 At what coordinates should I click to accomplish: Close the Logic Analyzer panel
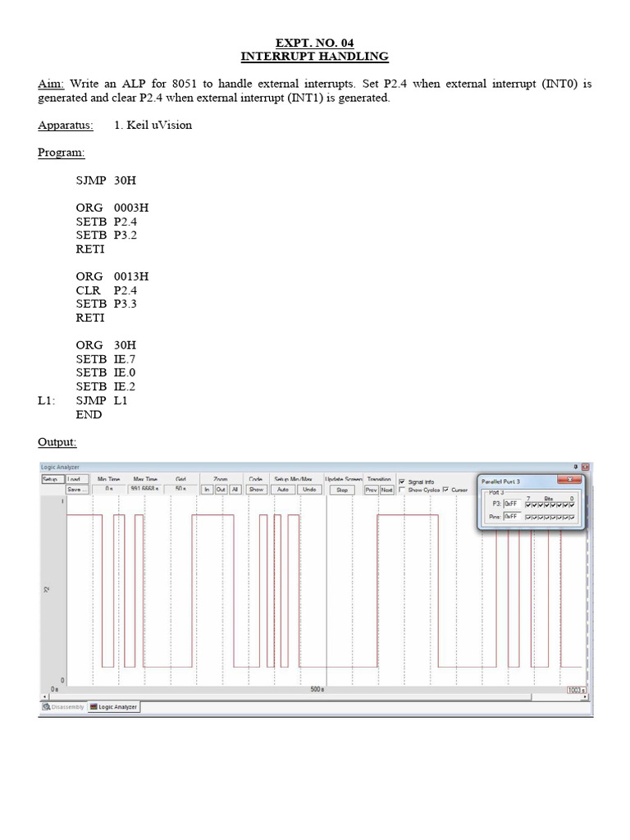(x=585, y=467)
